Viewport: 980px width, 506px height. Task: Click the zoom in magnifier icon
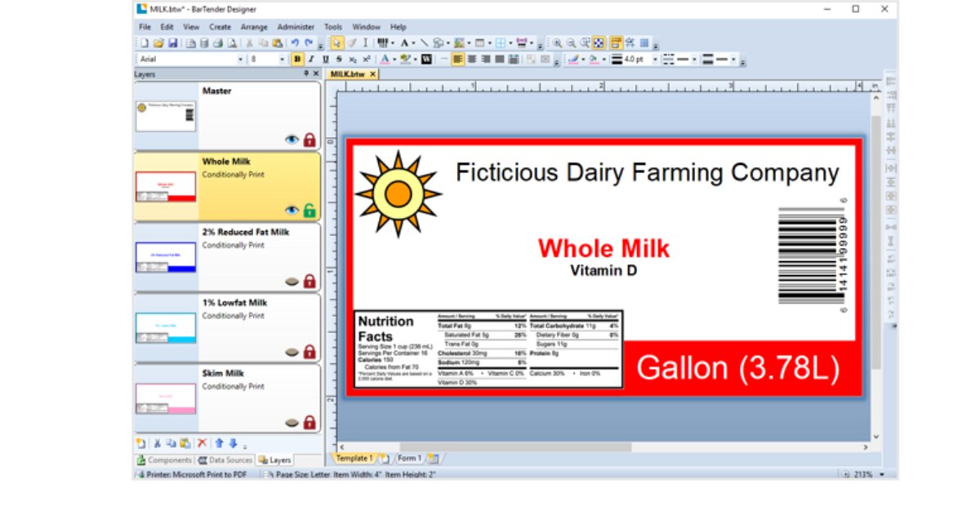point(558,42)
